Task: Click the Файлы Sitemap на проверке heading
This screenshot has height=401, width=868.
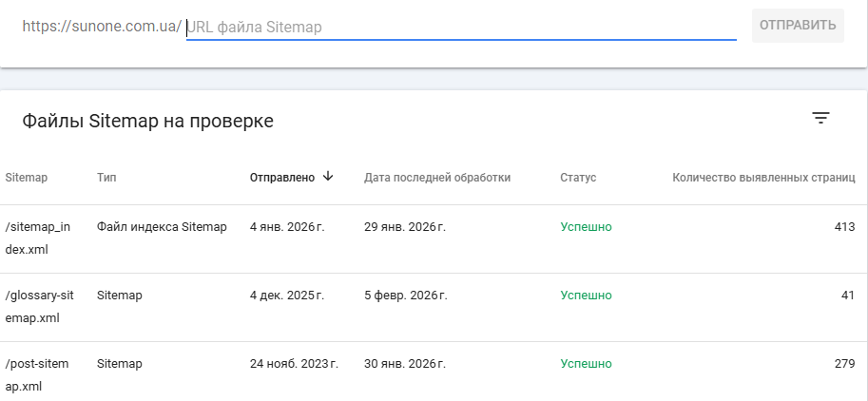Action: (147, 121)
